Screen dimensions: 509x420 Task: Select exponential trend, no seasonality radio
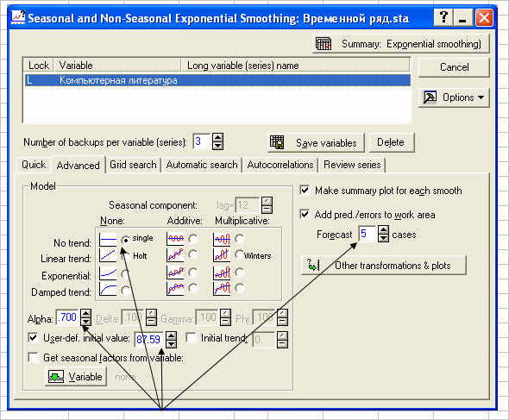pyautogui.click(x=125, y=273)
